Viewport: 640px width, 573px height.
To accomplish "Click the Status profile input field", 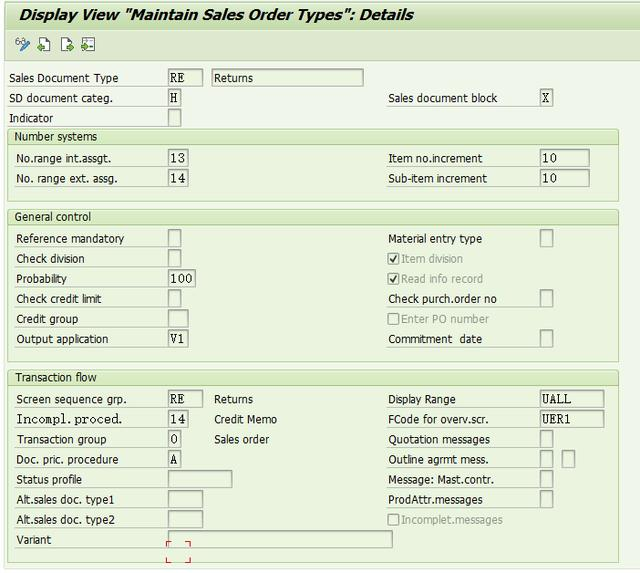I will point(200,480).
